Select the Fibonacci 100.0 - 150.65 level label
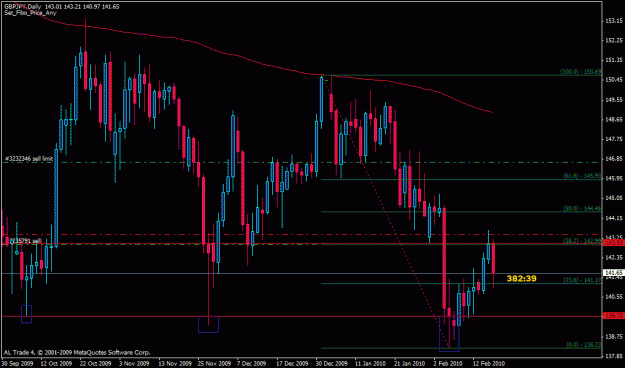This screenshot has width=625, height=368. (x=581, y=72)
